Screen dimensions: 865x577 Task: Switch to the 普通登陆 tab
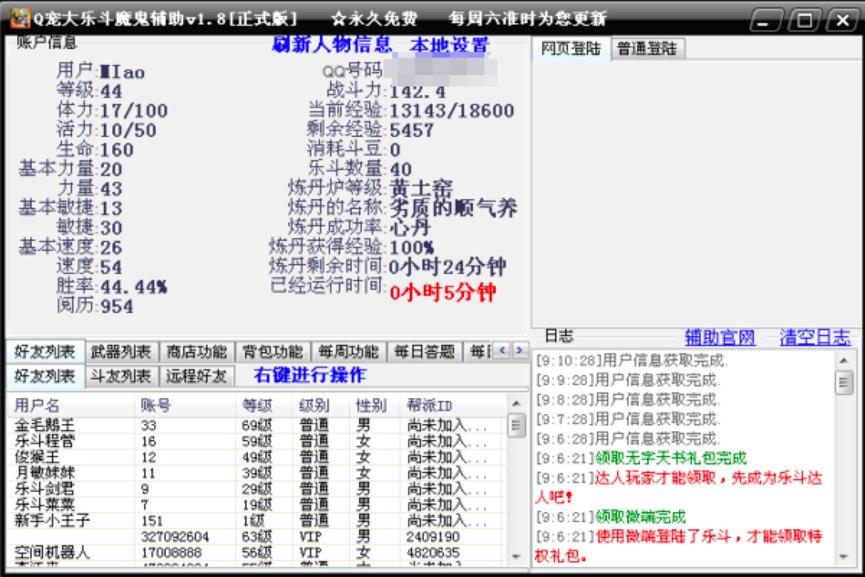pyautogui.click(x=647, y=49)
